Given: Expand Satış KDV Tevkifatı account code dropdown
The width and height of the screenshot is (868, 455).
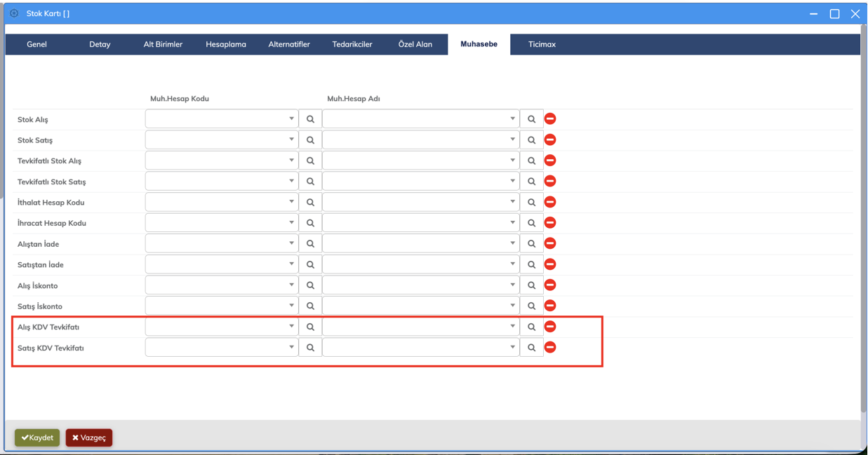Looking at the screenshot, I should pos(291,348).
